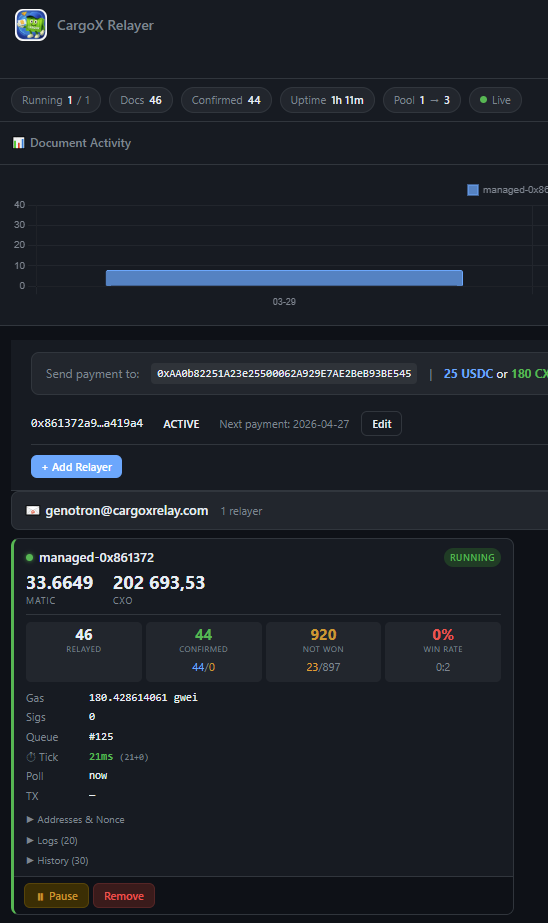Click the 25 USDC price text
The width and height of the screenshot is (548, 923).
468,374
